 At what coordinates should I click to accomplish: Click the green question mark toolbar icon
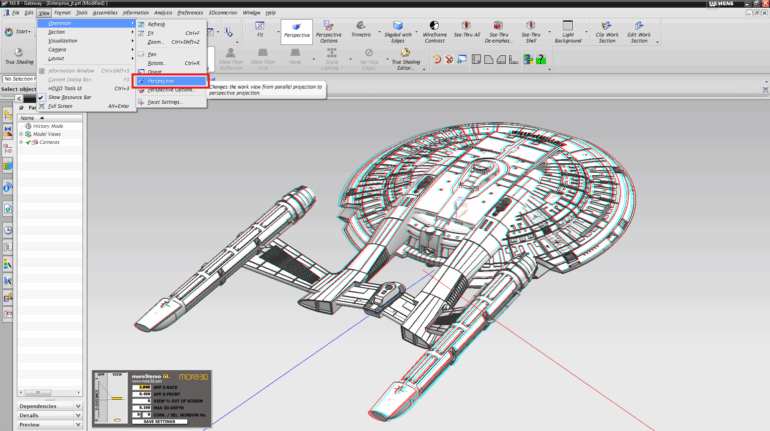pyautogui.click(x=541, y=59)
